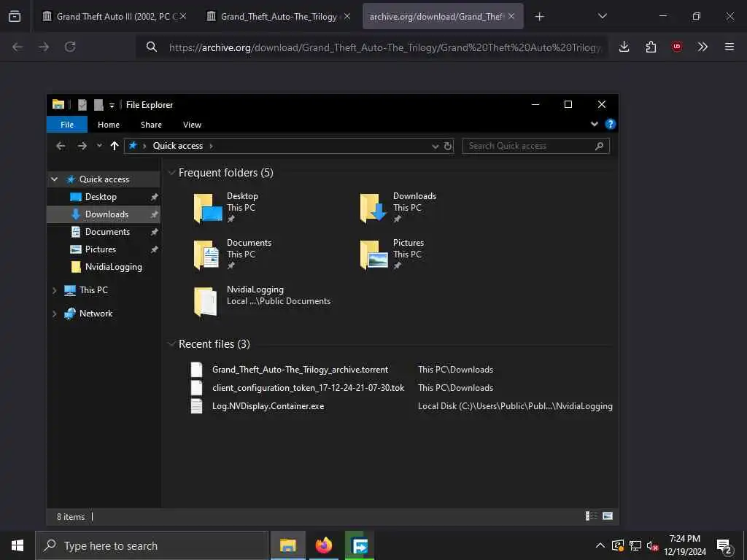Open the Windows Start menu

click(18, 545)
